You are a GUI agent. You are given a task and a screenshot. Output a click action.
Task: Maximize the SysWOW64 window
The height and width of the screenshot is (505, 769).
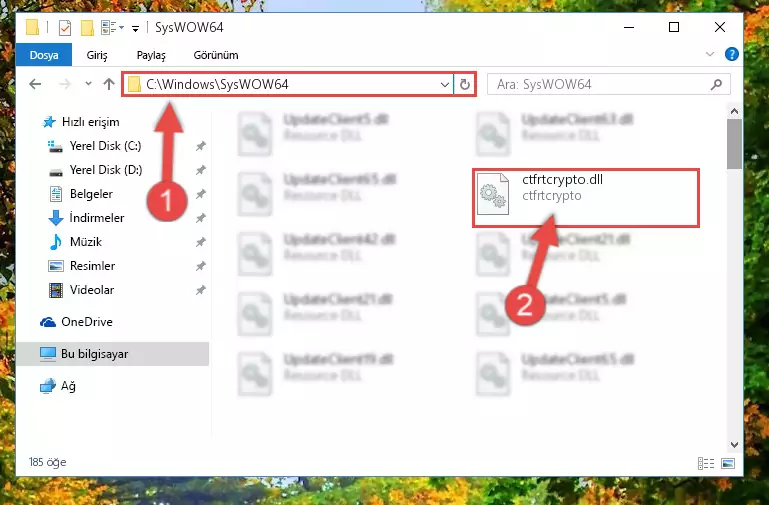tap(674, 27)
